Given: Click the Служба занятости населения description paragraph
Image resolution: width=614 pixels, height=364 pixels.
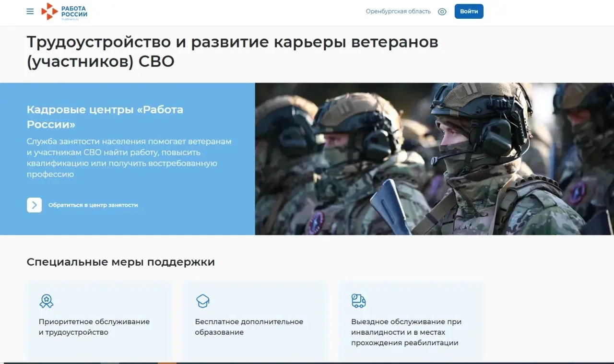Looking at the screenshot, I should [129, 158].
